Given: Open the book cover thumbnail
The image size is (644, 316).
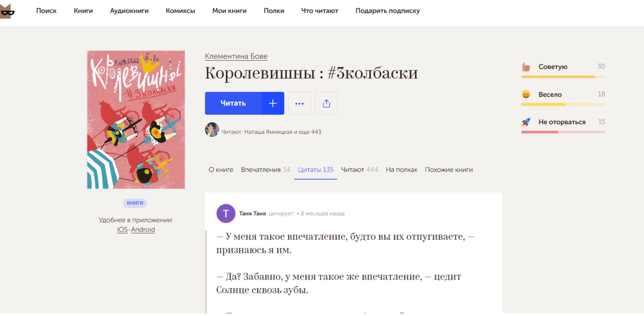Looking at the screenshot, I should [135, 119].
